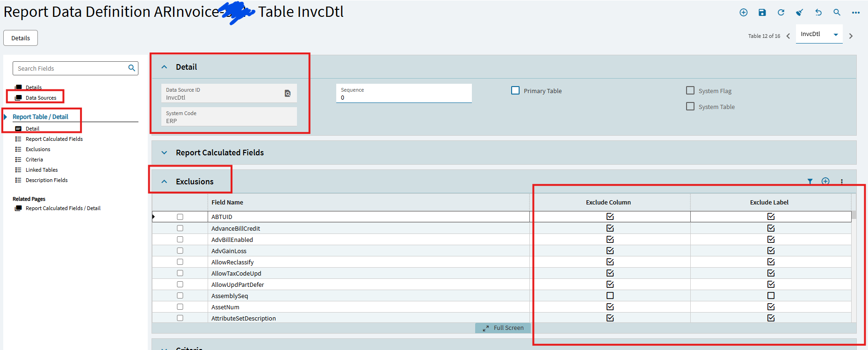Check Exclude Label for AssemblySeq
This screenshot has height=350, width=868.
click(x=771, y=296)
